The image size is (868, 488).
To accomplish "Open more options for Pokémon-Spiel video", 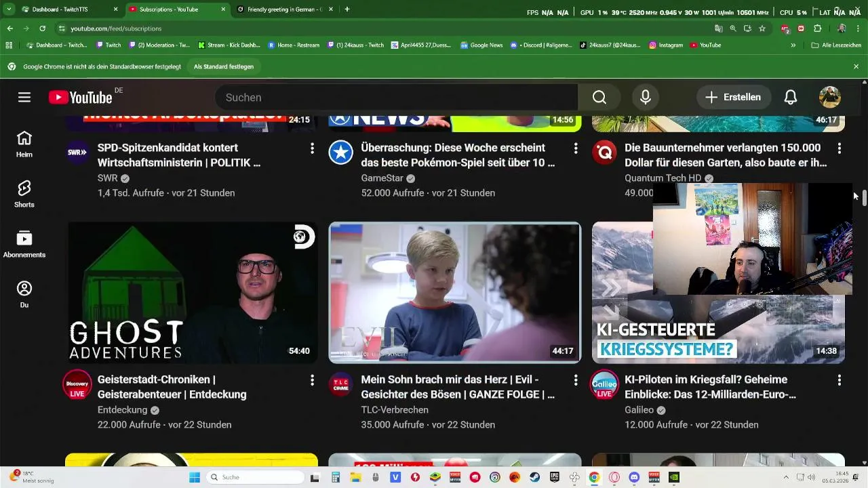I will (x=576, y=148).
